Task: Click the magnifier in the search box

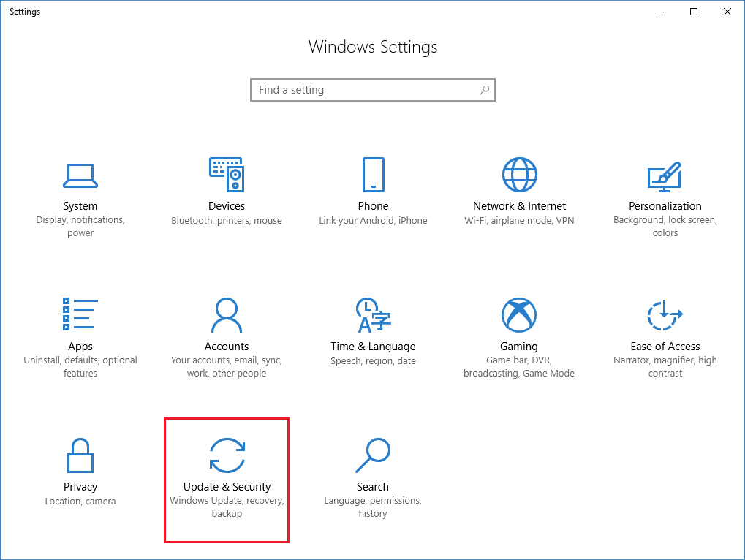Action: click(x=485, y=90)
